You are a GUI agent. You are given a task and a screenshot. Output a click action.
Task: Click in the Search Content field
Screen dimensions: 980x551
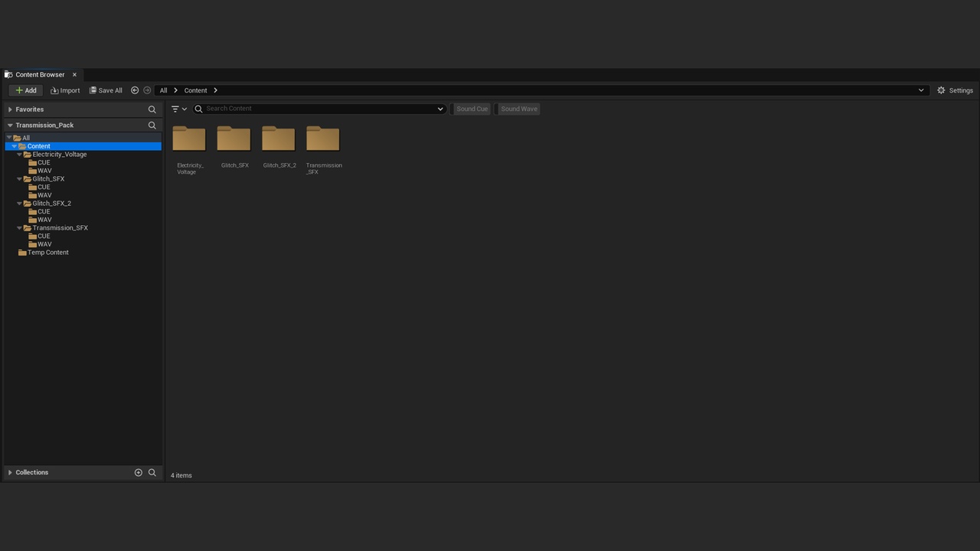tap(319, 109)
